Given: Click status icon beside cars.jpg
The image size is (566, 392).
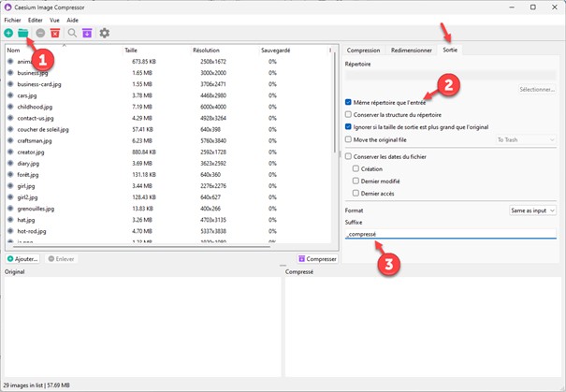Looking at the screenshot, I should point(10,95).
